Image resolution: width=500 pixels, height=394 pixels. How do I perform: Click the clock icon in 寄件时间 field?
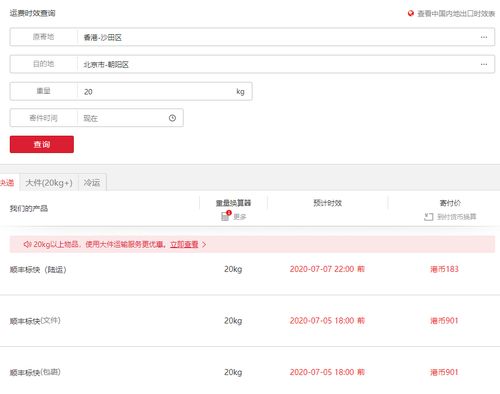click(x=172, y=118)
